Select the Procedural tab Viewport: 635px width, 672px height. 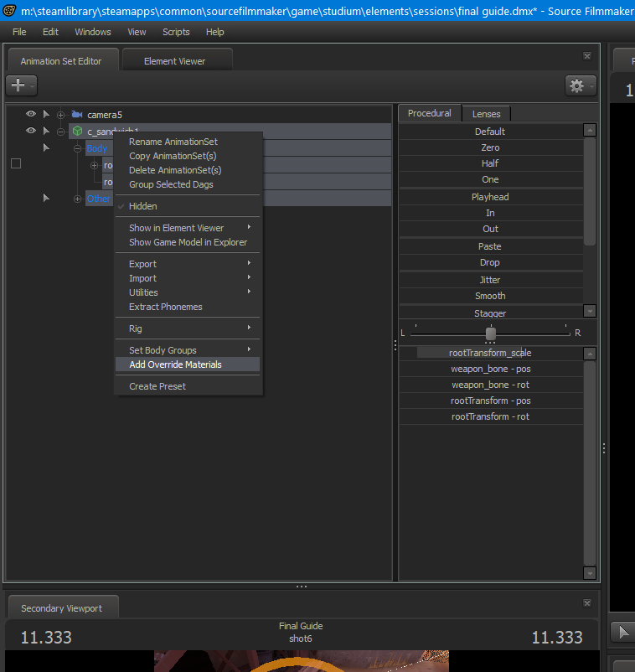pos(429,113)
